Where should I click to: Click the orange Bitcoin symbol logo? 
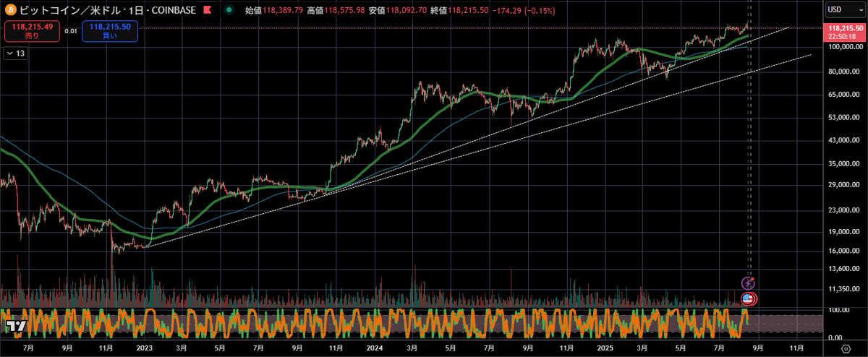(12, 9)
